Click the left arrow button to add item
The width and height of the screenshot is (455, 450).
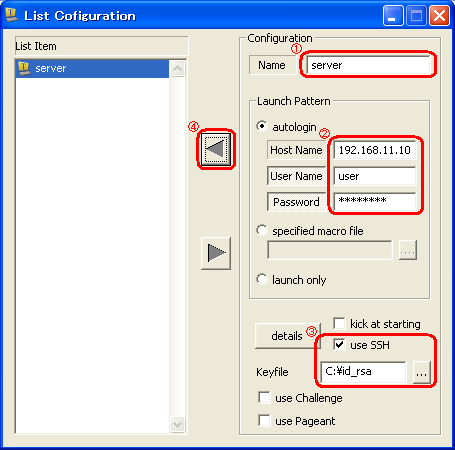(x=216, y=149)
